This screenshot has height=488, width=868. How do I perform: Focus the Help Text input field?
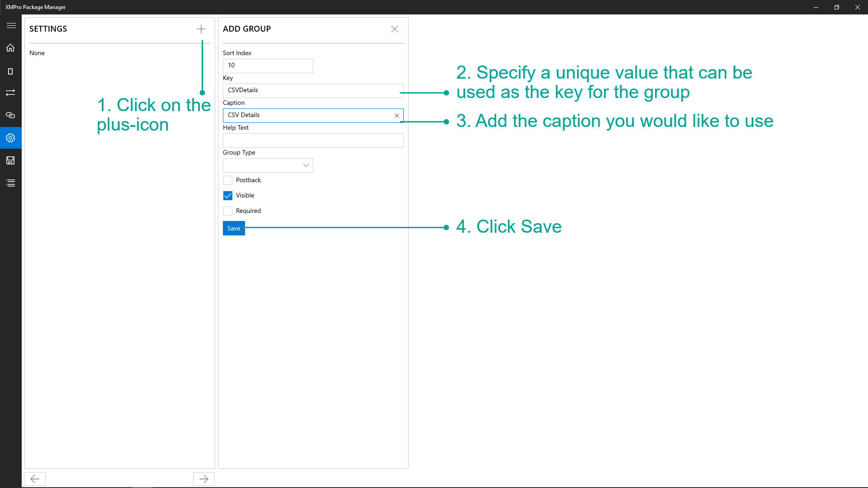pos(313,141)
